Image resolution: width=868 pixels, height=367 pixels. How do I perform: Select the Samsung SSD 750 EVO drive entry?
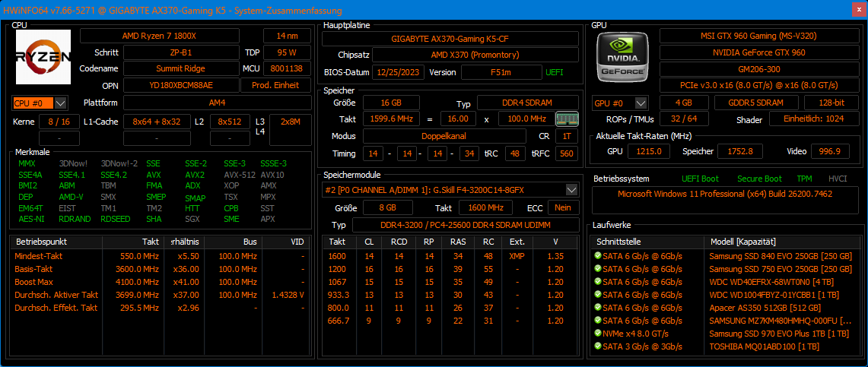click(x=780, y=269)
